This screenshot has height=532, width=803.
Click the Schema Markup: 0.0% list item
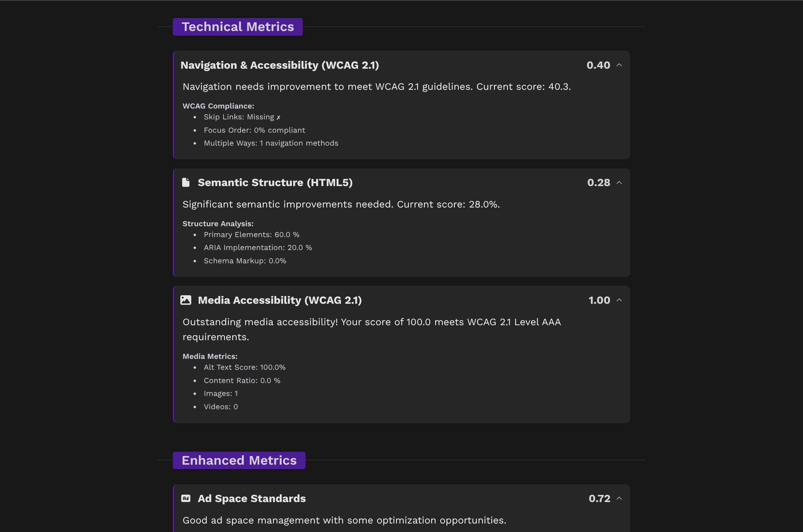coord(245,261)
